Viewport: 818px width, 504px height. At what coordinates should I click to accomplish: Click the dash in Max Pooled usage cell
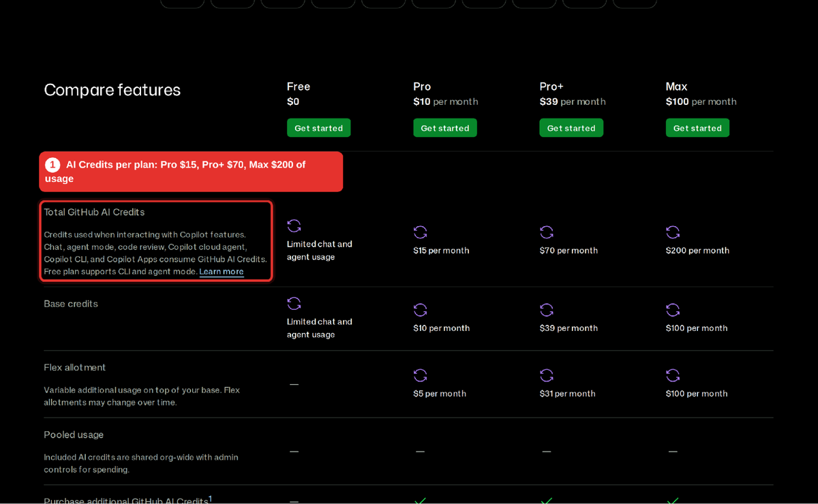[673, 452]
